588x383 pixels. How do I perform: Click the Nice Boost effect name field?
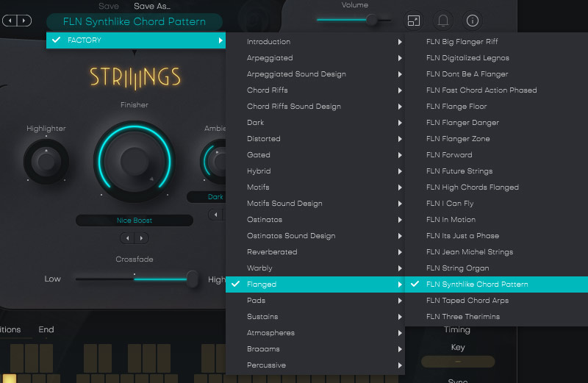coord(135,221)
